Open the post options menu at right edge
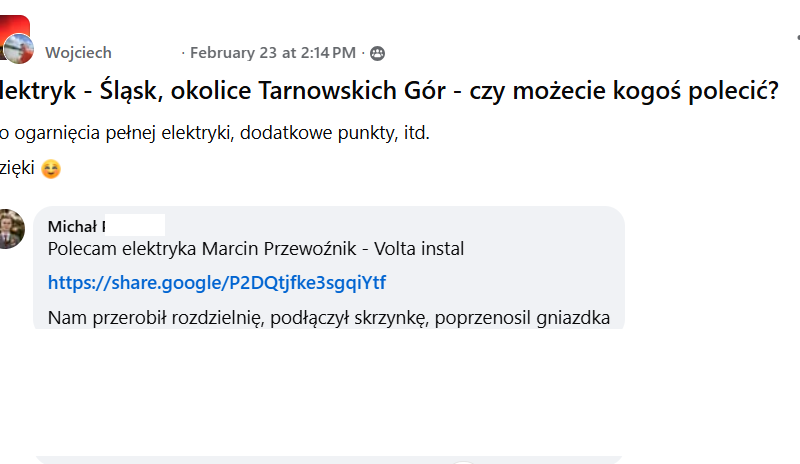Viewport: 800px width, 464px height. tap(796, 37)
